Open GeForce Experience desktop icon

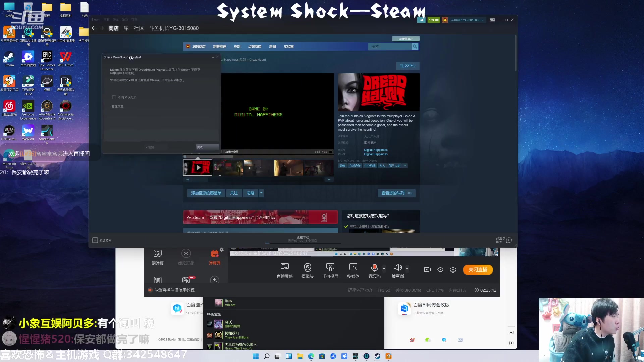coord(28,110)
